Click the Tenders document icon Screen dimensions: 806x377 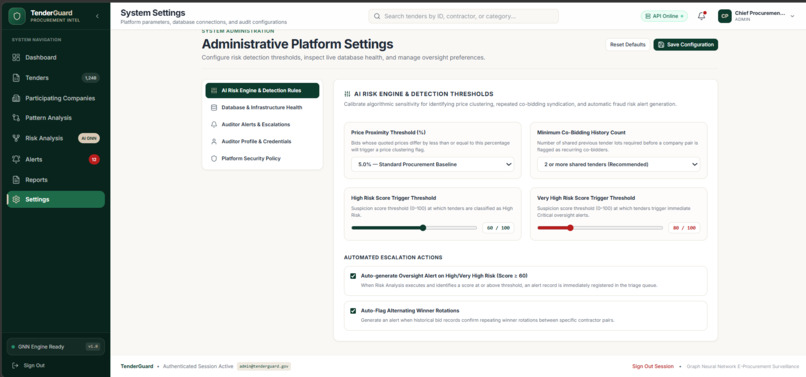tap(16, 78)
